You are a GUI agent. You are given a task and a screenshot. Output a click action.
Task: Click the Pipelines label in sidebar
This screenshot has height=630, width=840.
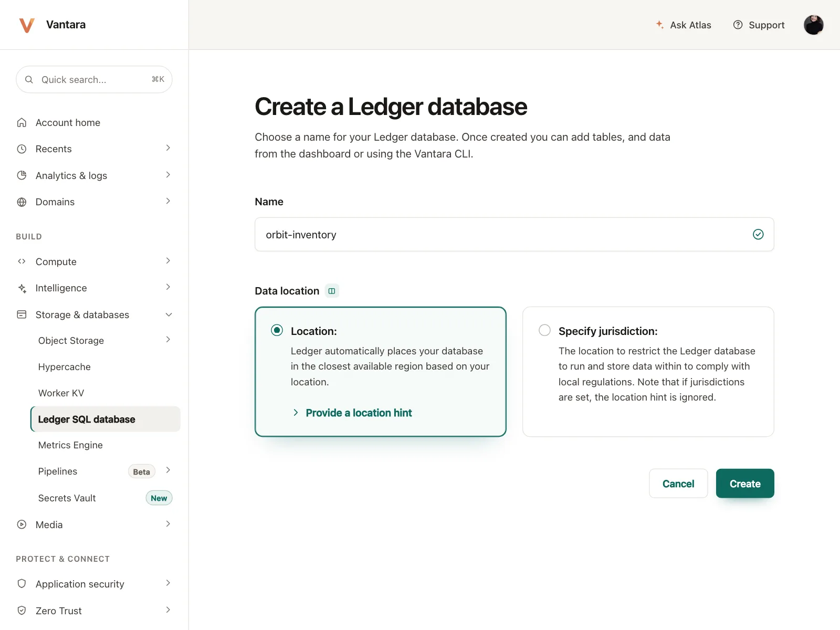(58, 471)
